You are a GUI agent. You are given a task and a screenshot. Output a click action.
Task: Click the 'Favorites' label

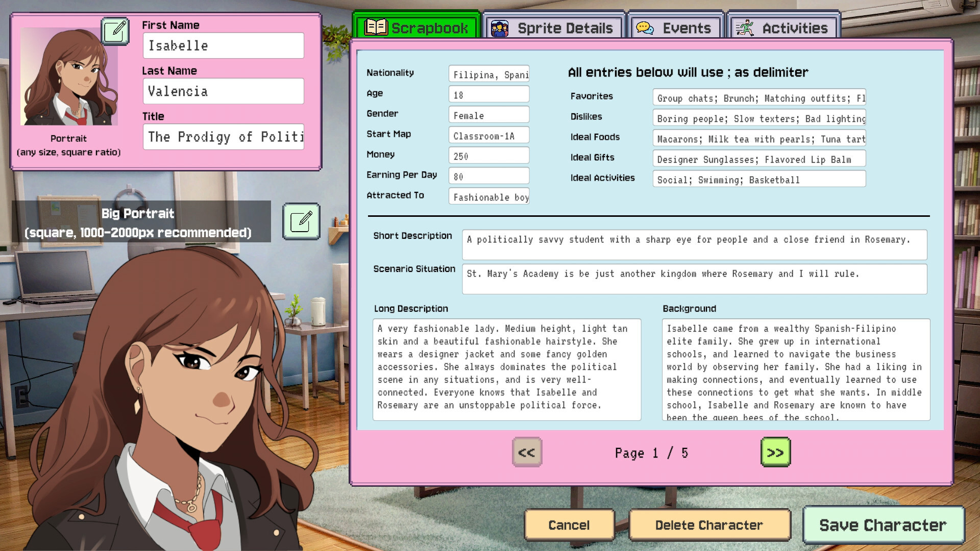592,96
